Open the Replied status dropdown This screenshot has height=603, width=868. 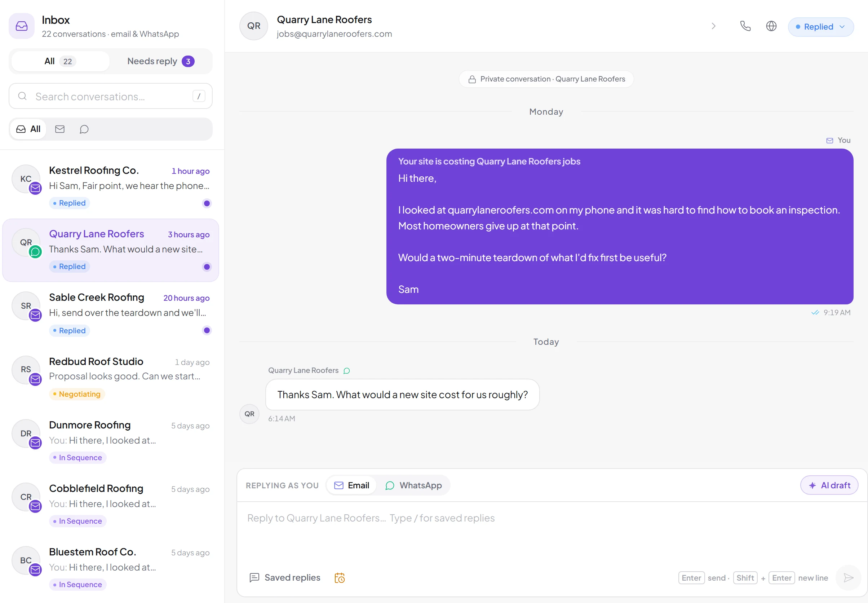[x=821, y=27]
